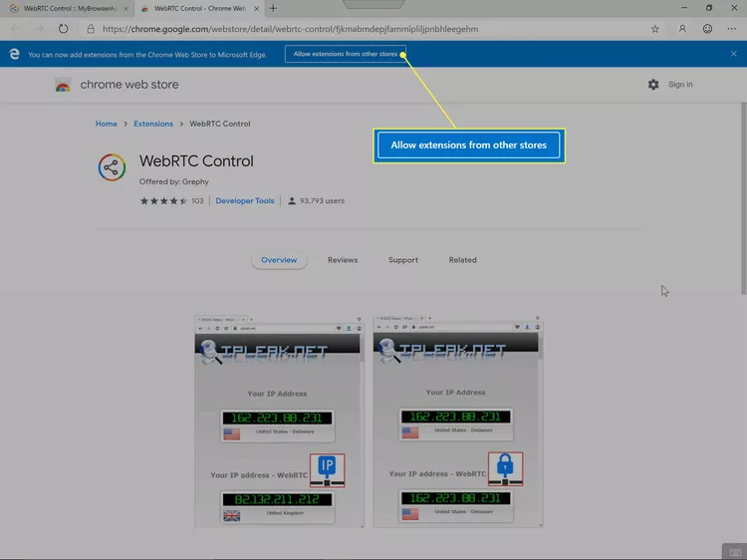Sign in to Chrome Web Store

[x=680, y=85]
